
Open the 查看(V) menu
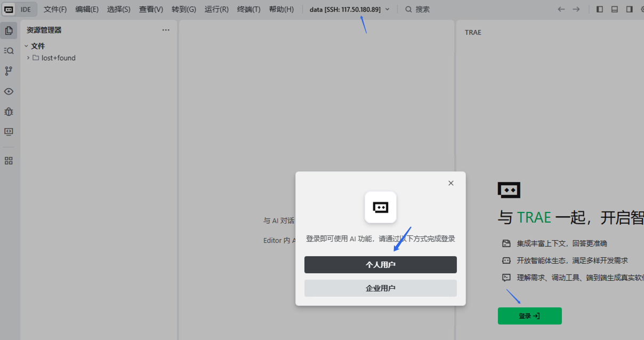151,9
